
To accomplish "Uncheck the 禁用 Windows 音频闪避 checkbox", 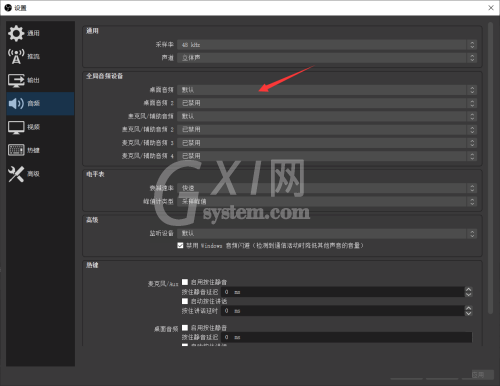I will pos(180,246).
